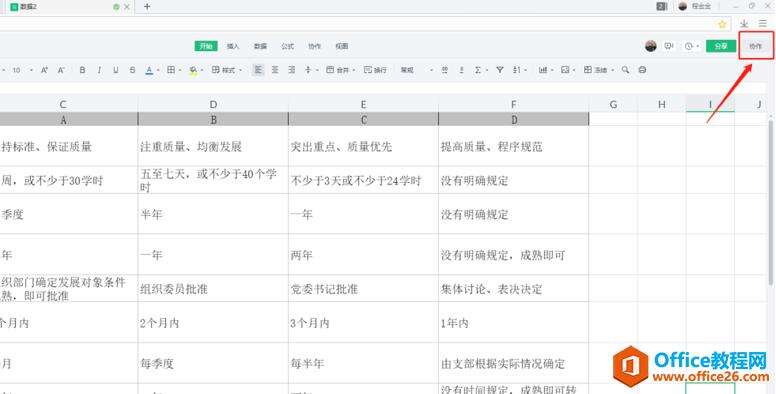Switch to the 公式 ribbon tab
Image resolution: width=776 pixels, height=394 pixels.
(x=288, y=46)
